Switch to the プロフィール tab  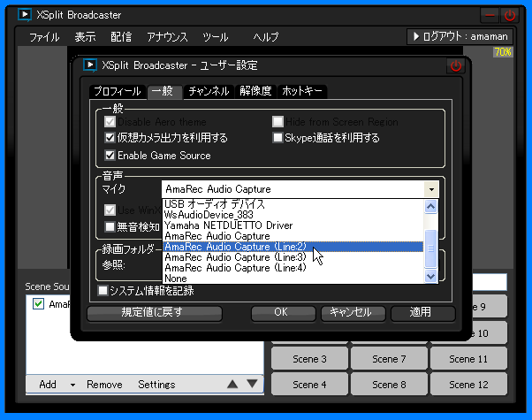click(118, 91)
